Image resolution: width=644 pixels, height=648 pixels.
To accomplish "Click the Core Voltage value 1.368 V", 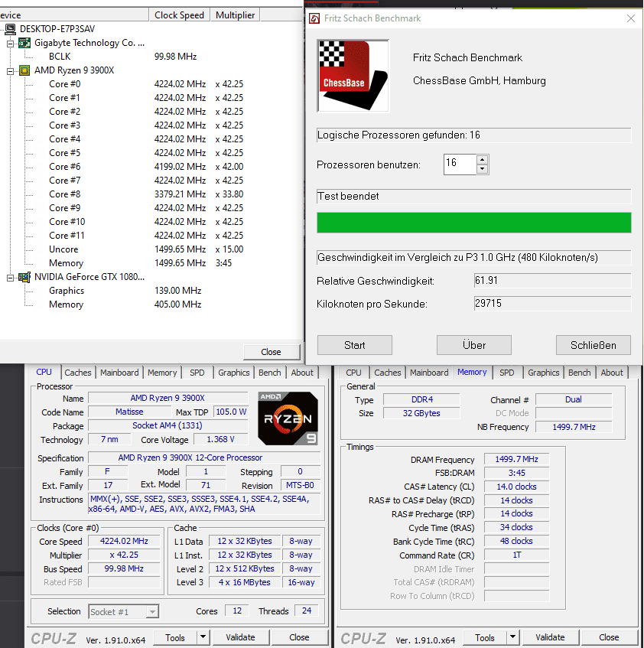I will (220, 439).
